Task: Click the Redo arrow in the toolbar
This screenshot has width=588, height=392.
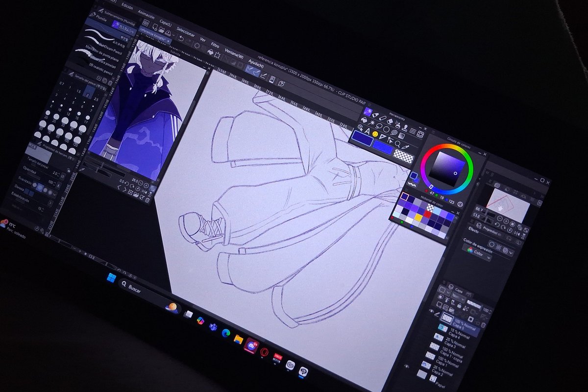Action: click(188, 42)
